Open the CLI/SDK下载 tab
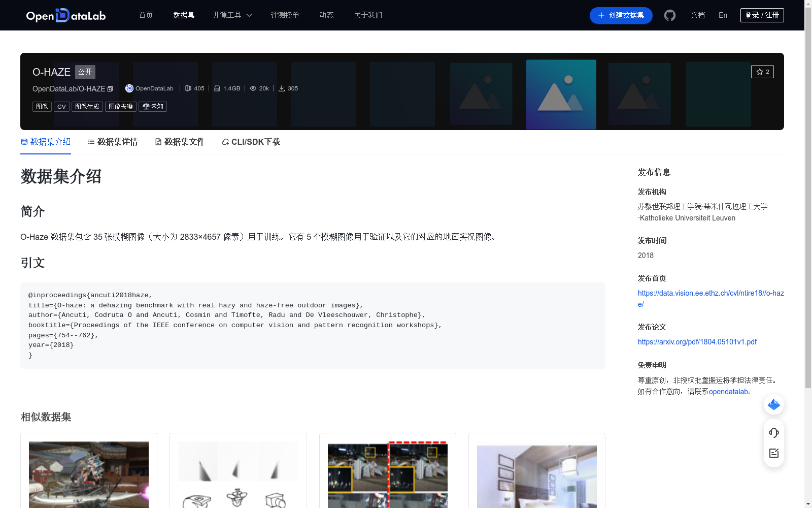Screen dimensions: 812x508 251,142
